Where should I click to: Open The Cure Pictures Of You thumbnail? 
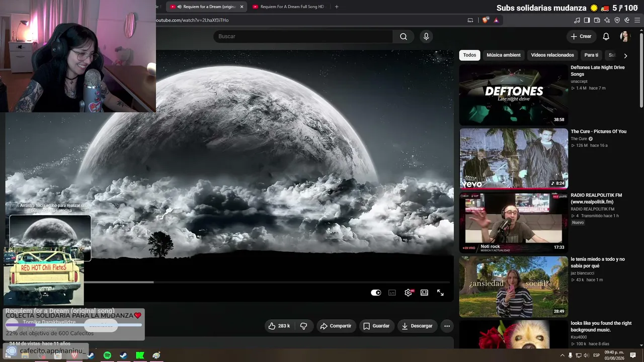point(513,158)
